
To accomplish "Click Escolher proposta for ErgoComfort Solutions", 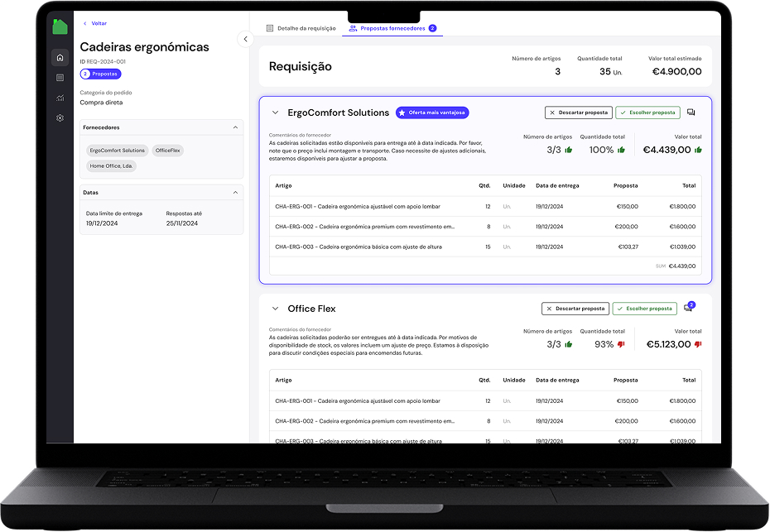I will [647, 113].
